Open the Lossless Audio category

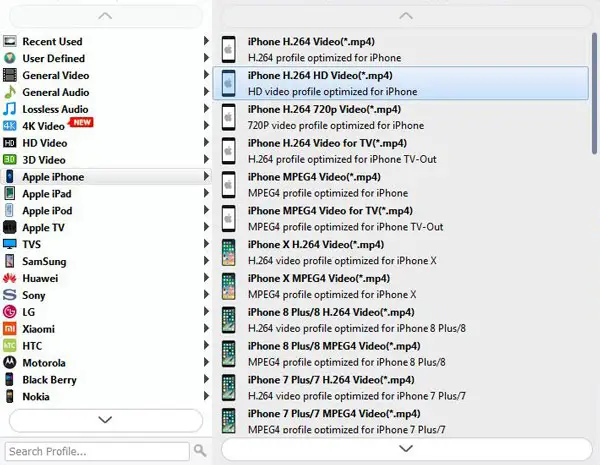click(106, 109)
